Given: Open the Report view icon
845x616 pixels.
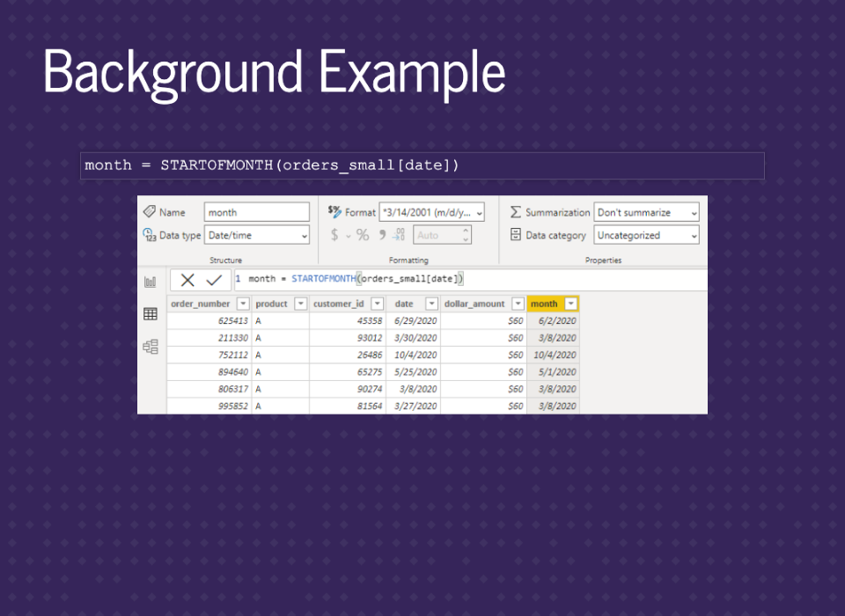Looking at the screenshot, I should click(x=151, y=282).
